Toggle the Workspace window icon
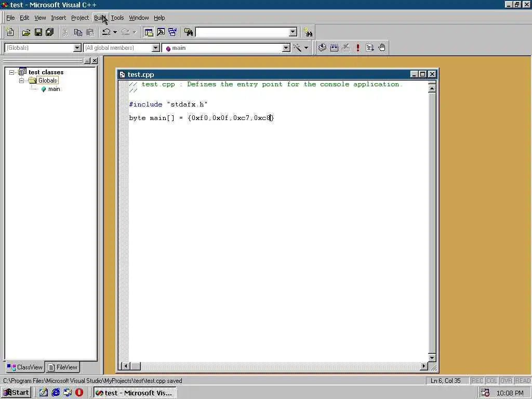The width and height of the screenshot is (532, 399). tap(149, 32)
